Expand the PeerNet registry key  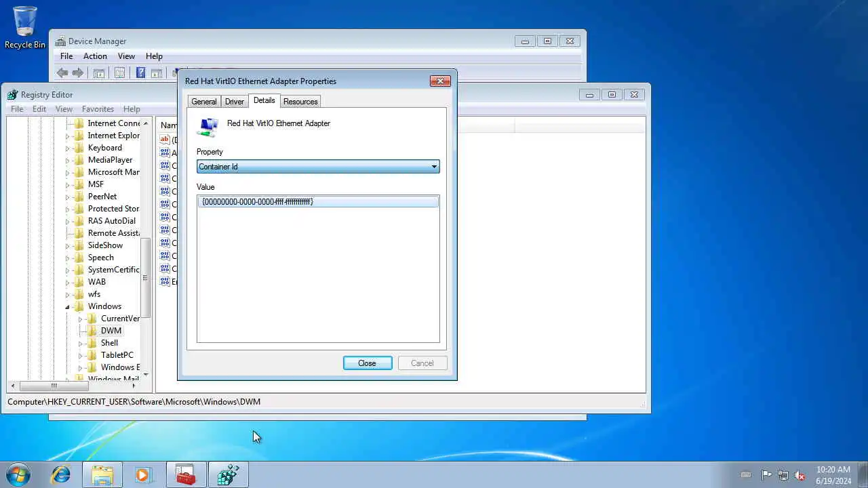click(67, 197)
